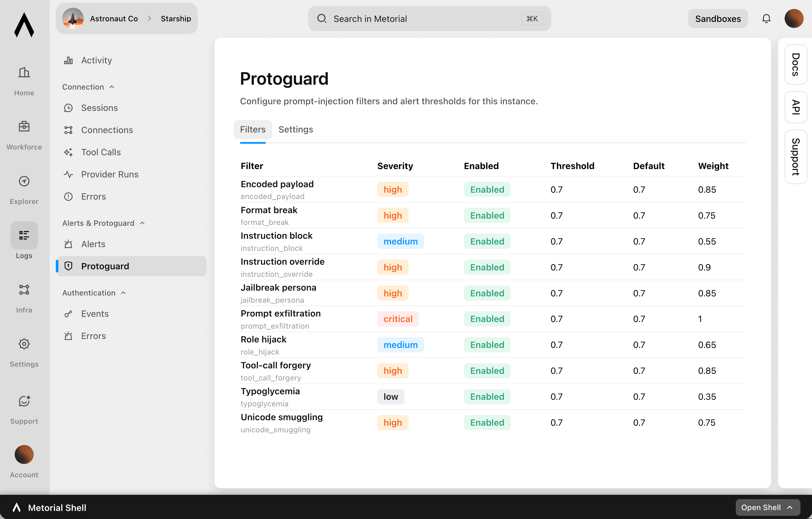Screen dimensions: 812x519
Task: Click low severity badge for Typoglycemia
Action: pyautogui.click(x=390, y=397)
